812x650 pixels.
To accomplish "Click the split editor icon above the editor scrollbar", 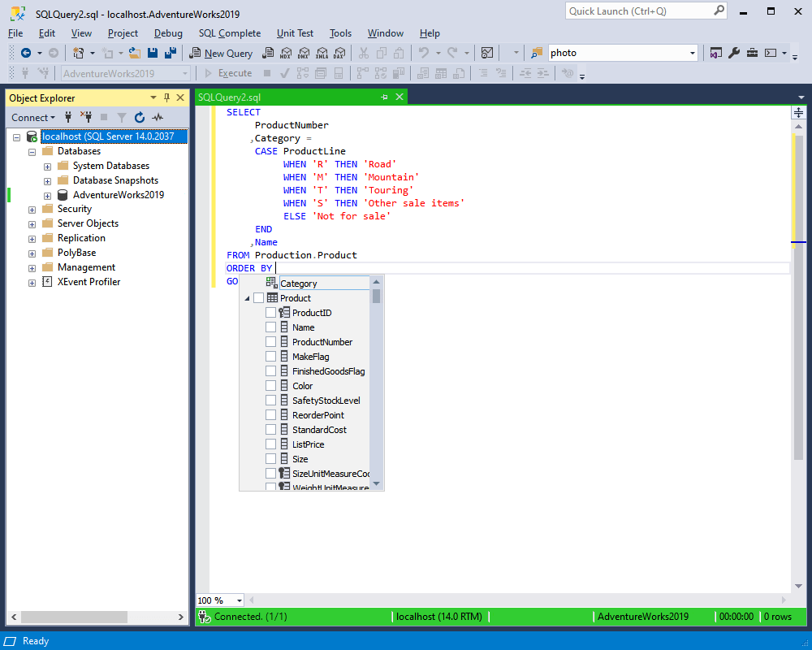I will 798,112.
